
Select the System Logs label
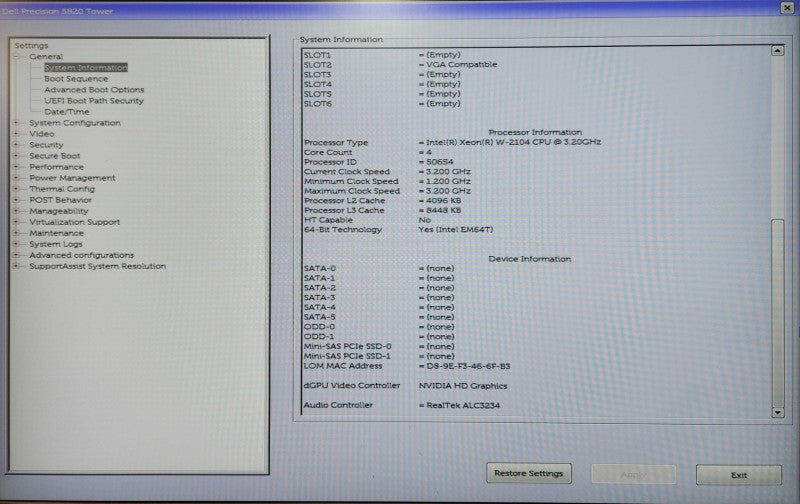click(56, 244)
